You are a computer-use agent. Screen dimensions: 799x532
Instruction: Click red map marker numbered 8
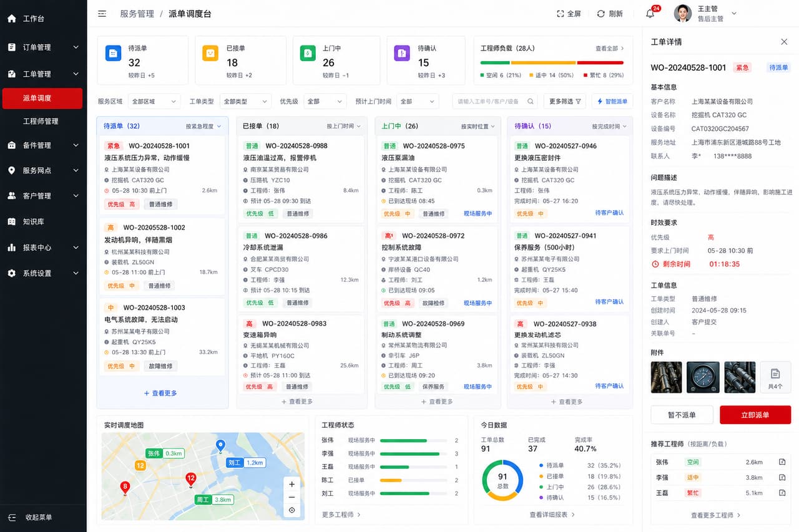pos(125,488)
